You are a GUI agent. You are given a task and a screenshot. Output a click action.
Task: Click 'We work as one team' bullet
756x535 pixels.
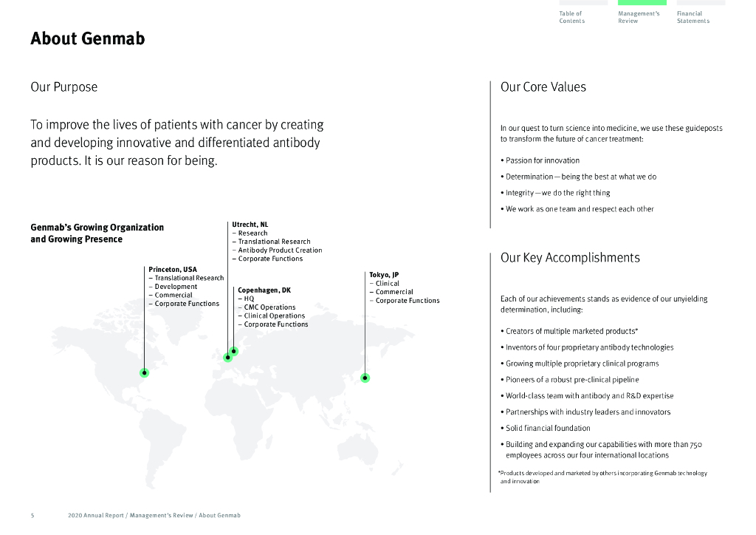coord(577,209)
